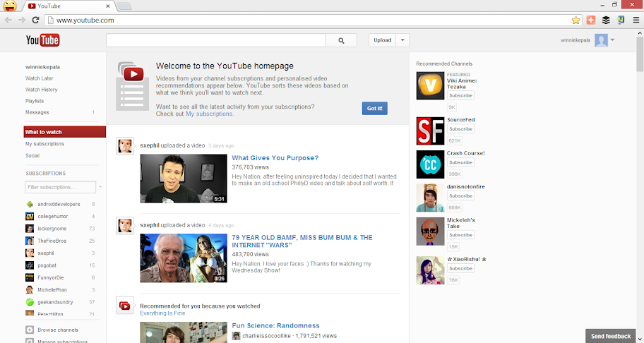Subscribe to danisnotonfire
This screenshot has width=644, height=343.
(x=460, y=195)
